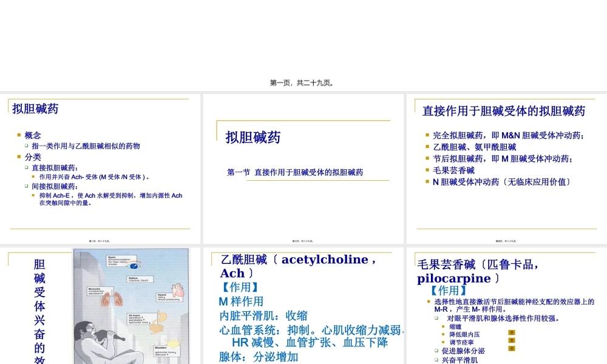Click the bladder illustration in the diagram
This screenshot has width=607, height=364.
pyautogui.click(x=173, y=342)
